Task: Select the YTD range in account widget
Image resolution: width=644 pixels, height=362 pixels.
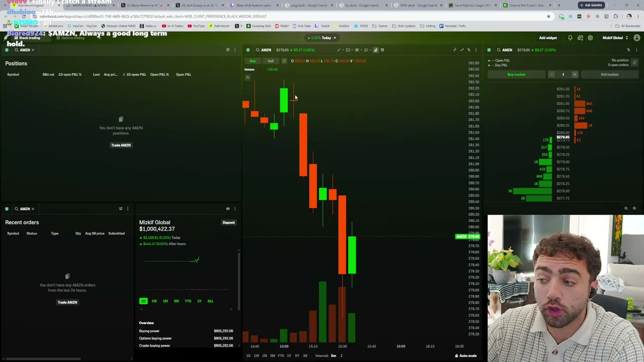Action: [x=188, y=301]
